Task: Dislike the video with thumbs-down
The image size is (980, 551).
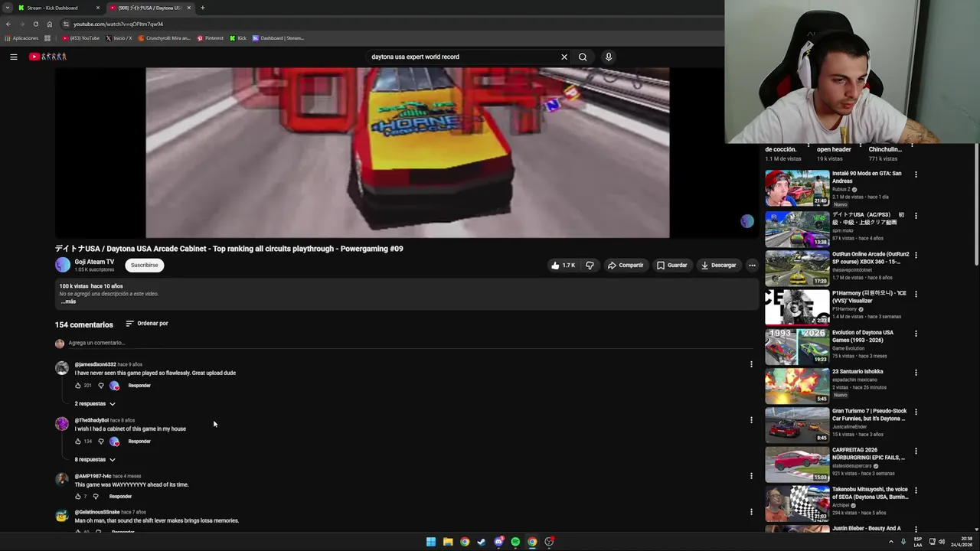Action: point(590,266)
